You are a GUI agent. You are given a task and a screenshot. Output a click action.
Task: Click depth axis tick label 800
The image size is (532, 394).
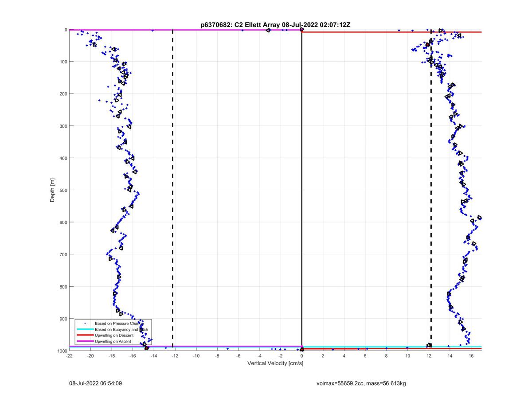(x=63, y=287)
